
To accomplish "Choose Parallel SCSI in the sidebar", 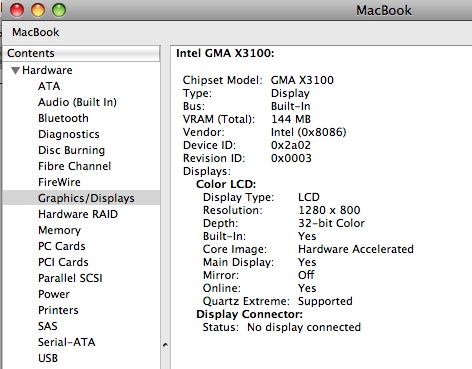I will point(70,278).
